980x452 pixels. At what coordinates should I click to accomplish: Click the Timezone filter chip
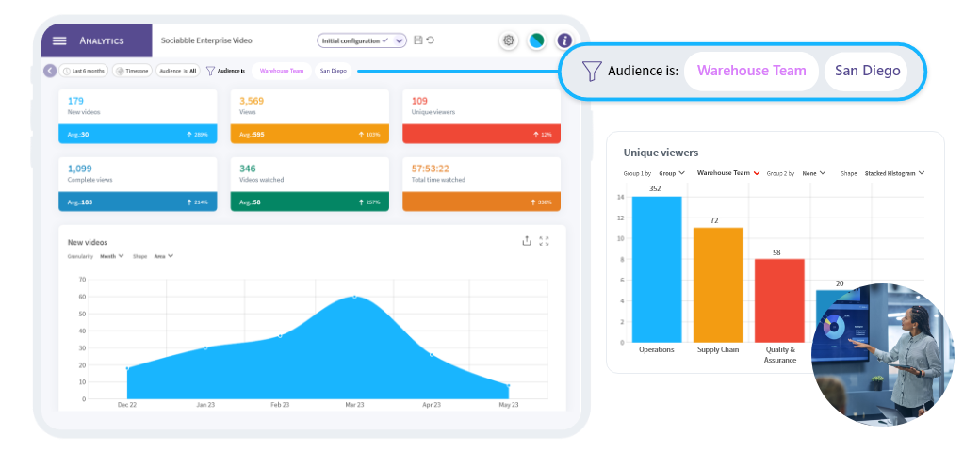click(132, 72)
